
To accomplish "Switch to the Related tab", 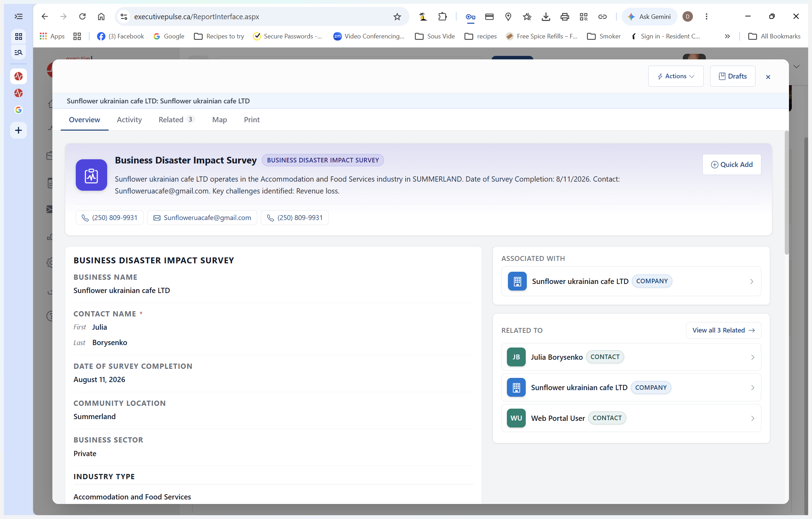I will click(176, 120).
